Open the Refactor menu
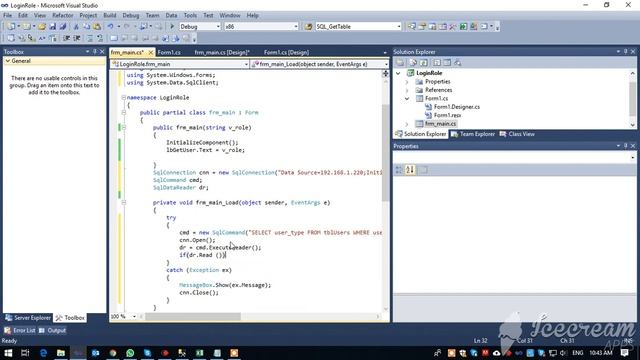 click(62, 16)
